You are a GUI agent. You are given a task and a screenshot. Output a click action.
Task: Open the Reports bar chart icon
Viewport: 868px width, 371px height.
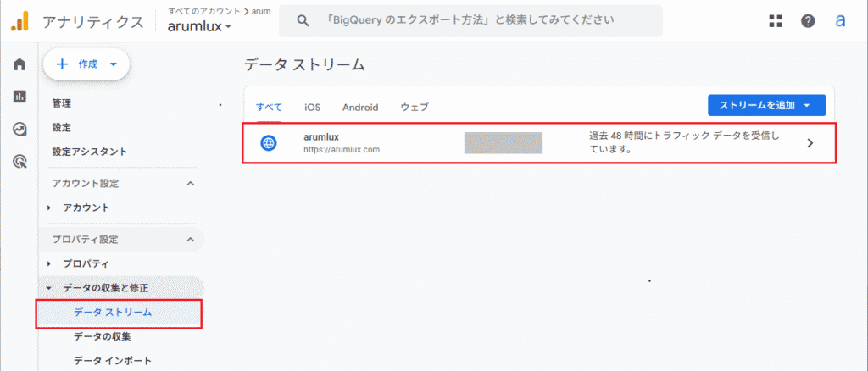pos(20,97)
